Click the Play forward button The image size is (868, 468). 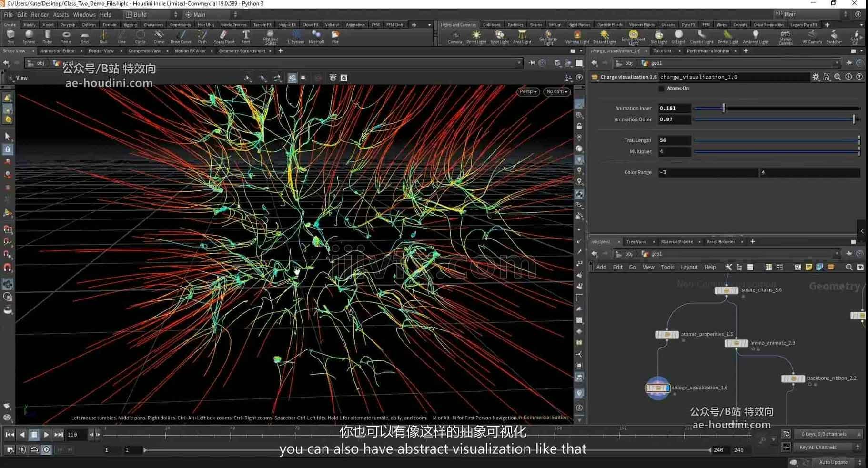[x=46, y=435]
